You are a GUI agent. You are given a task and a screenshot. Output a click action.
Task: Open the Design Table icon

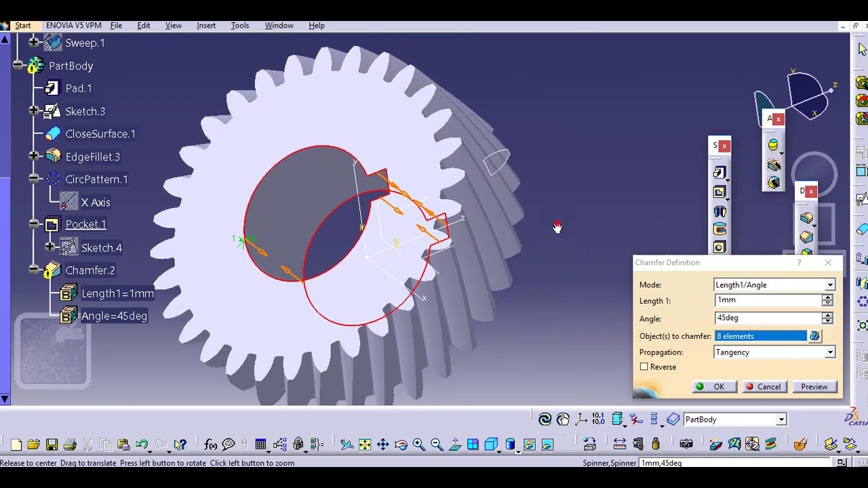click(260, 445)
